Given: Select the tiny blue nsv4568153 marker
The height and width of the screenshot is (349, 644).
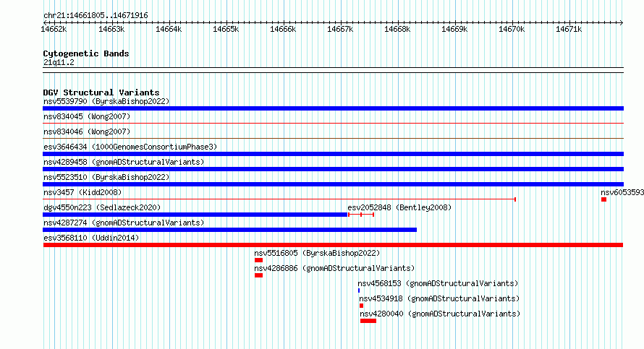Looking at the screenshot, I should pos(359,290).
